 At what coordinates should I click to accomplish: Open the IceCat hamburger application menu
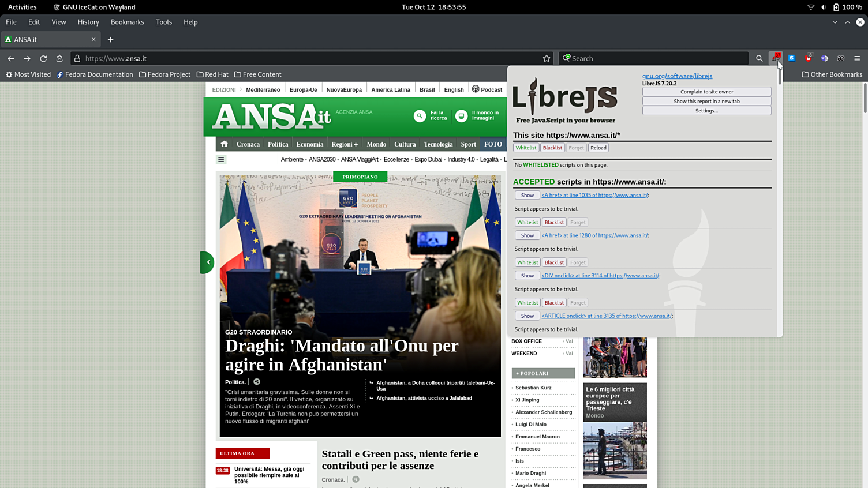857,58
